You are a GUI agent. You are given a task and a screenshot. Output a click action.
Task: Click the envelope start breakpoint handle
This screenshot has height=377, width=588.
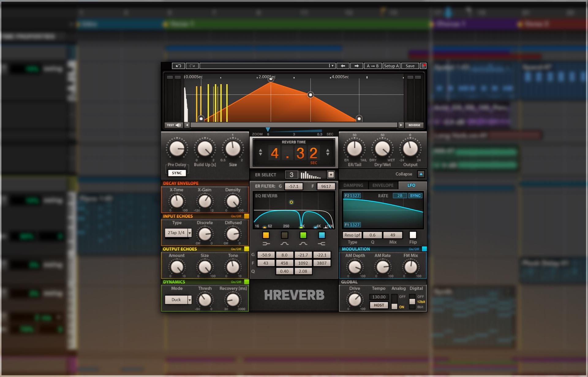pyautogui.click(x=201, y=119)
